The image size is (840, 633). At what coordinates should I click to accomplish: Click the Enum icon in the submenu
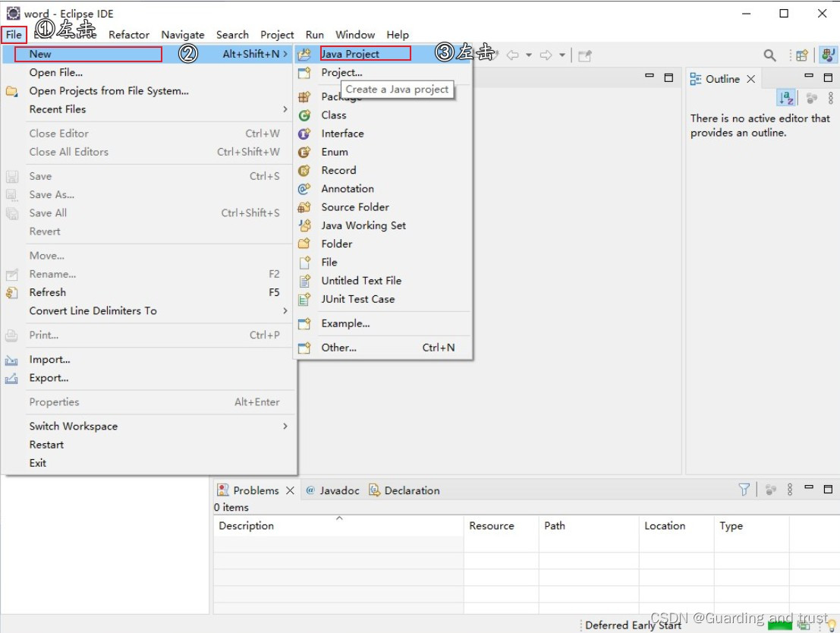point(304,153)
